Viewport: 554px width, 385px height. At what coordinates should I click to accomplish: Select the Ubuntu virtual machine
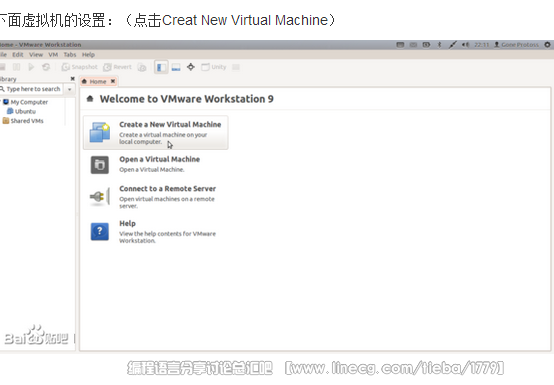(22, 111)
